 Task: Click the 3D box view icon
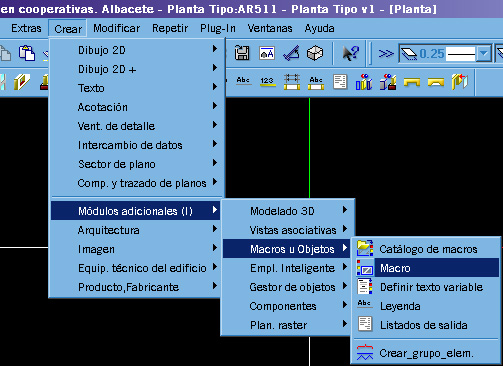[x=315, y=53]
